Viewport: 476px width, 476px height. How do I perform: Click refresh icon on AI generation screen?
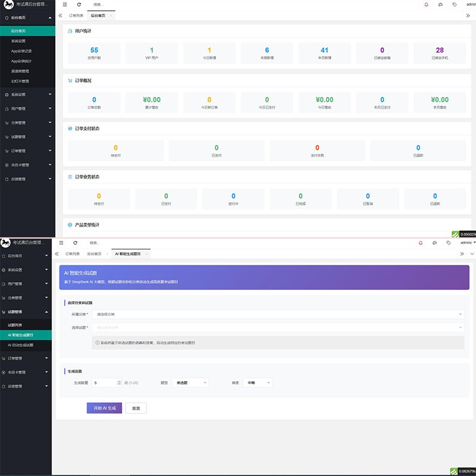(x=76, y=243)
